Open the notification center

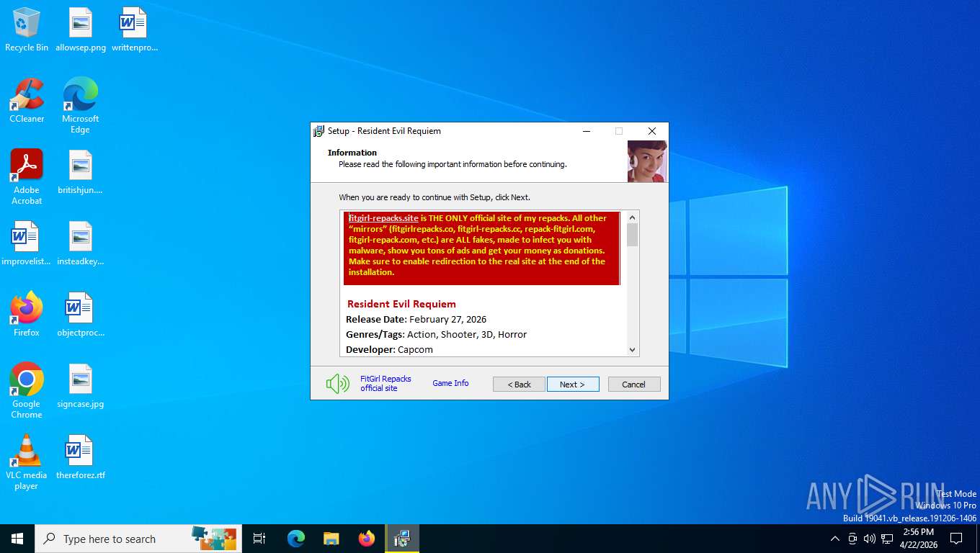(956, 539)
